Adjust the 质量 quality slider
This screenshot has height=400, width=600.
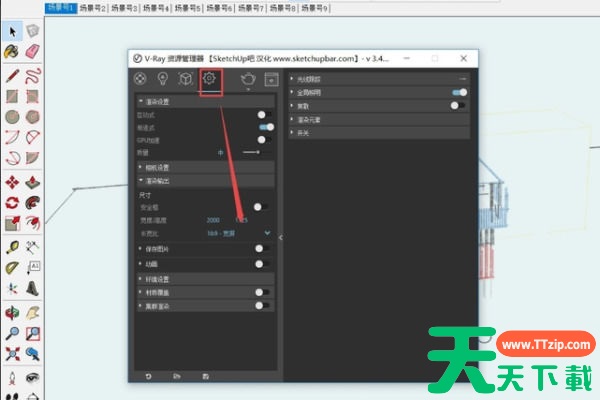pos(256,152)
